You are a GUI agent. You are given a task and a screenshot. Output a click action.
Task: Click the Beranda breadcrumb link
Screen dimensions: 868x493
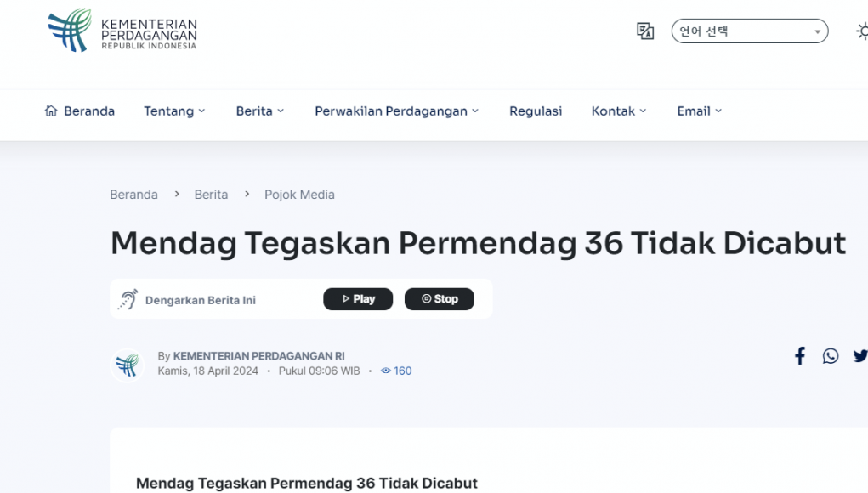pos(133,195)
